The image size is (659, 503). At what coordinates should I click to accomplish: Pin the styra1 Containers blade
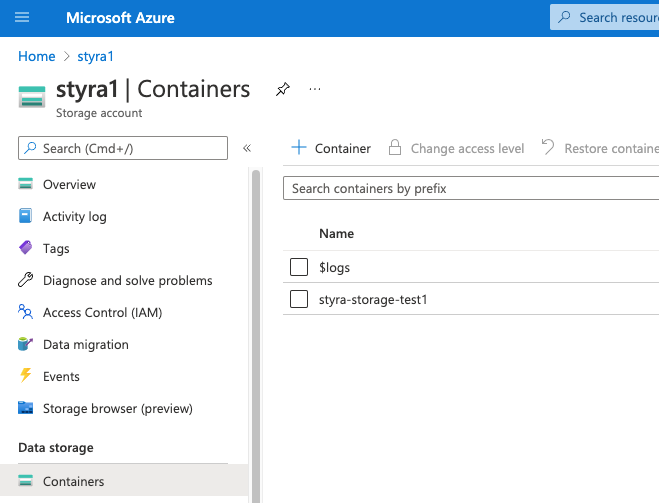[x=283, y=89]
